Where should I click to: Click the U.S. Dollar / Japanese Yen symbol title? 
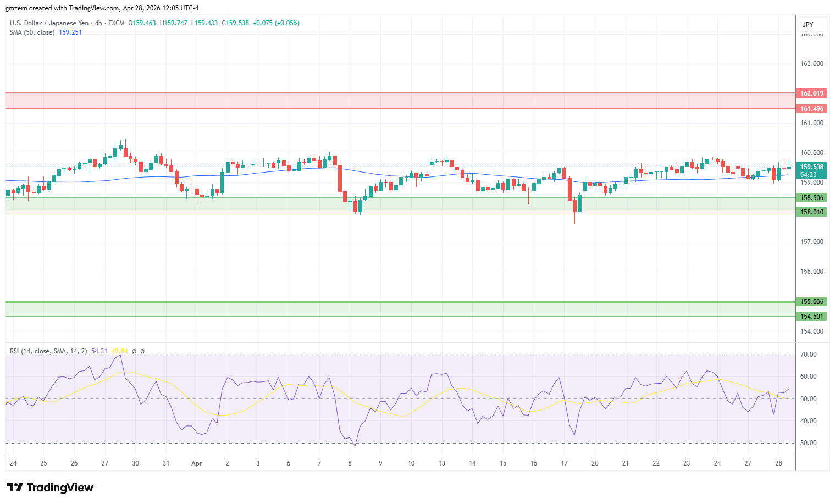click(x=49, y=23)
